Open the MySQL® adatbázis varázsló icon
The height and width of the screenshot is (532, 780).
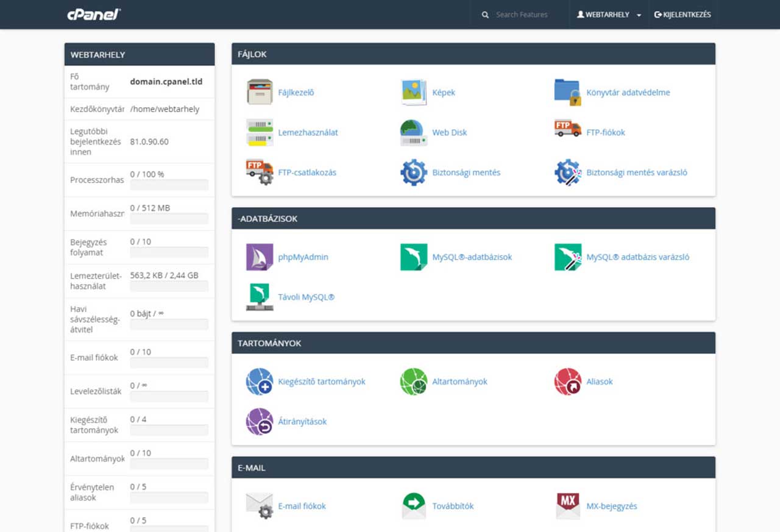coord(568,257)
